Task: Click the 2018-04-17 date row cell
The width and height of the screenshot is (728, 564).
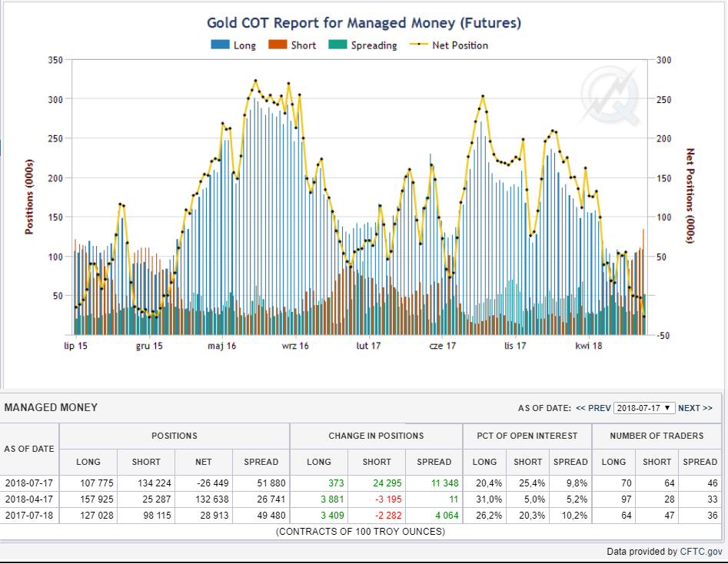Action: (29, 499)
